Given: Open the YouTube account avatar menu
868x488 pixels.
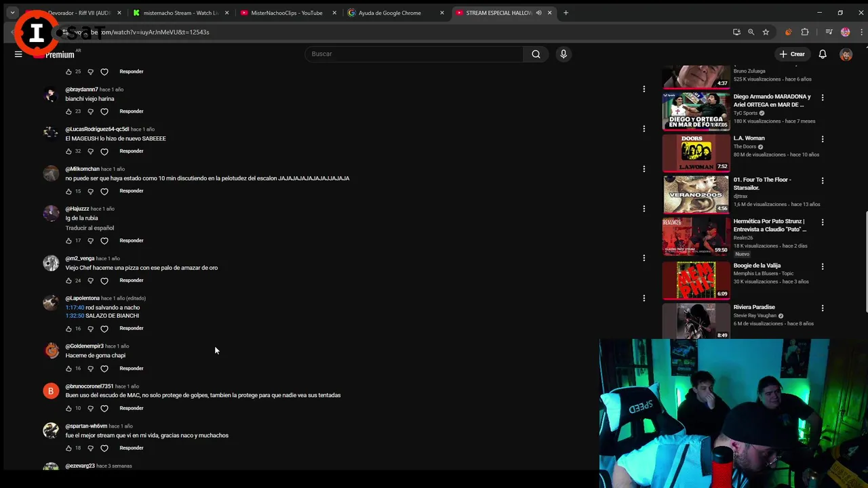Looking at the screenshot, I should pos(846,54).
